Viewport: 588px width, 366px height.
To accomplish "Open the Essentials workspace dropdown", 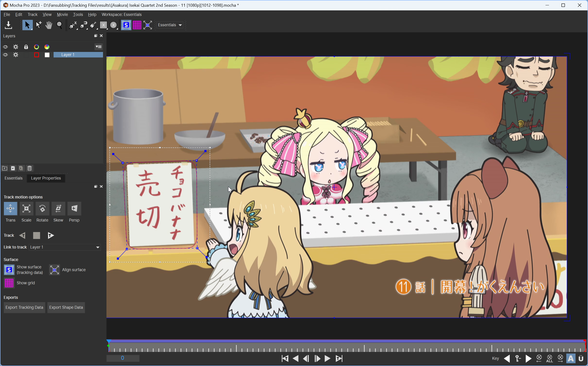I will tap(170, 25).
